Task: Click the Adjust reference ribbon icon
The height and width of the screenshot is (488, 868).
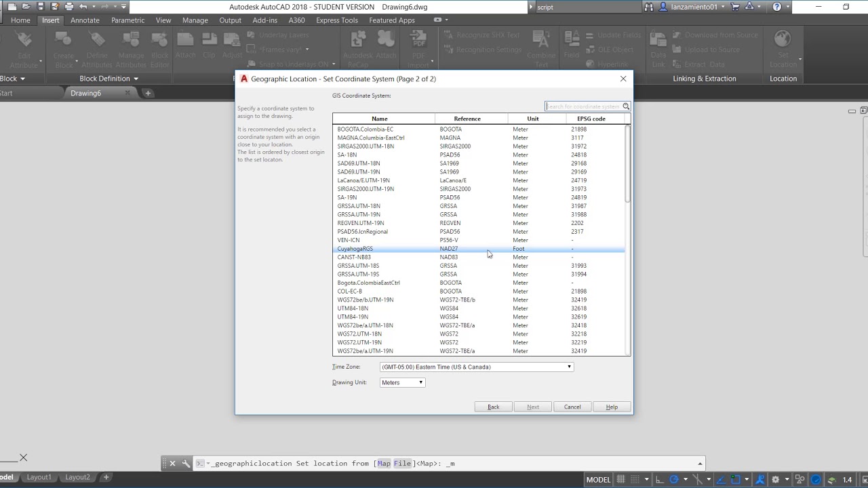Action: tap(232, 40)
